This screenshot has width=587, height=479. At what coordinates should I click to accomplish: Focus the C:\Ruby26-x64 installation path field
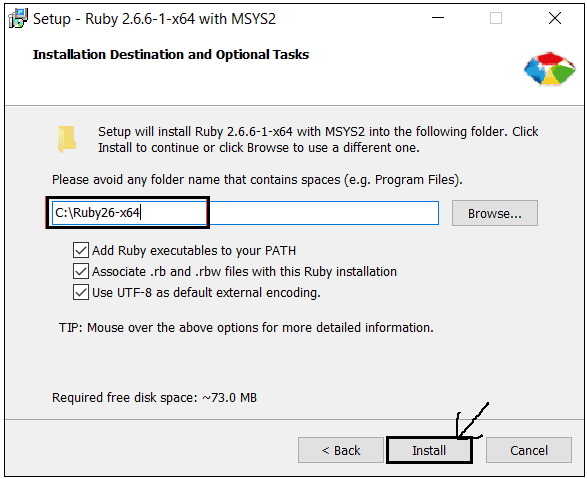point(245,213)
